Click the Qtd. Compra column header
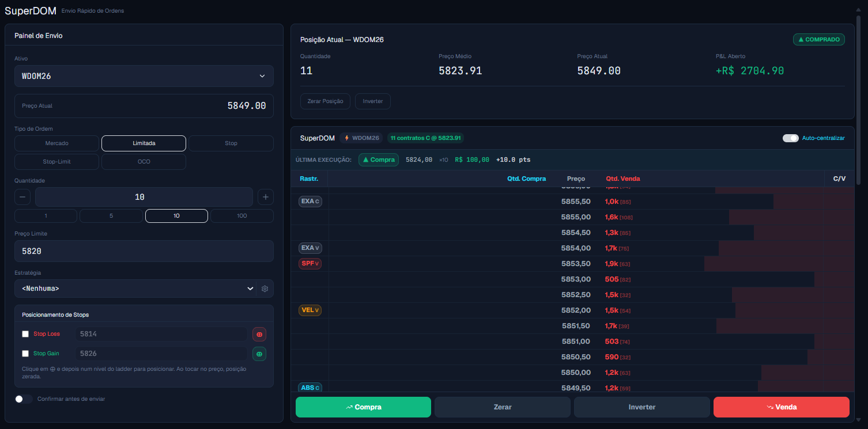This screenshot has height=429, width=868. 526,179
